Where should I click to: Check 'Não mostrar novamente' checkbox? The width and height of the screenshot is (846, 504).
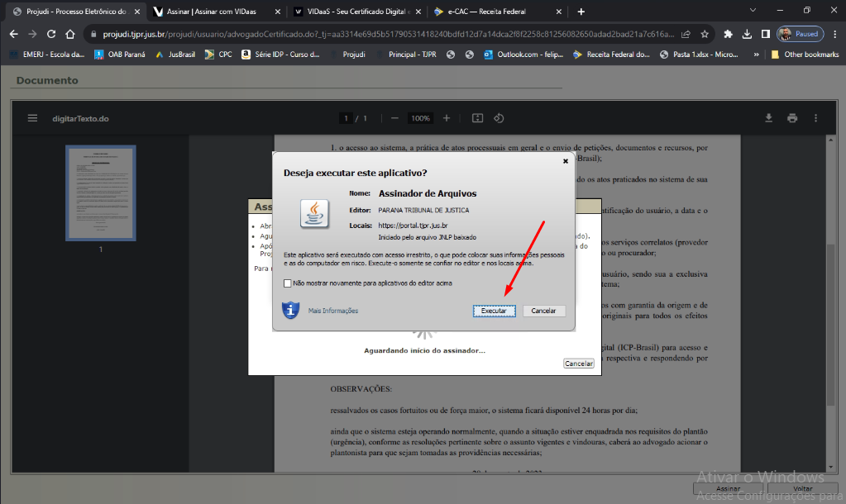288,283
